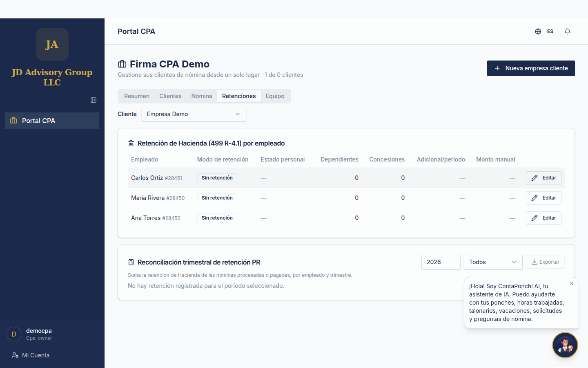Click Nueva empresa cliente button
The width and height of the screenshot is (588, 368).
point(531,68)
